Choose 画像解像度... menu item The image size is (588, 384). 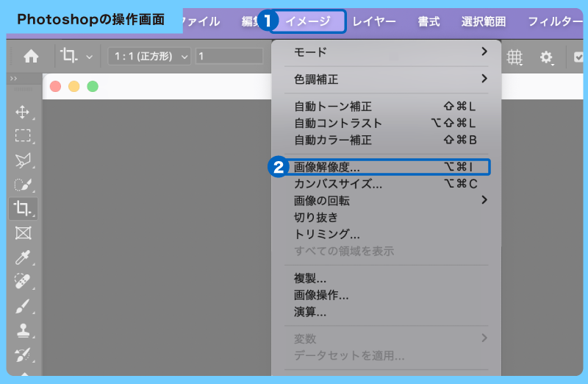pyautogui.click(x=387, y=167)
